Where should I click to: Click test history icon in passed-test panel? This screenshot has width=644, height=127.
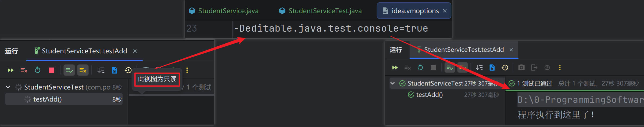coord(505,68)
